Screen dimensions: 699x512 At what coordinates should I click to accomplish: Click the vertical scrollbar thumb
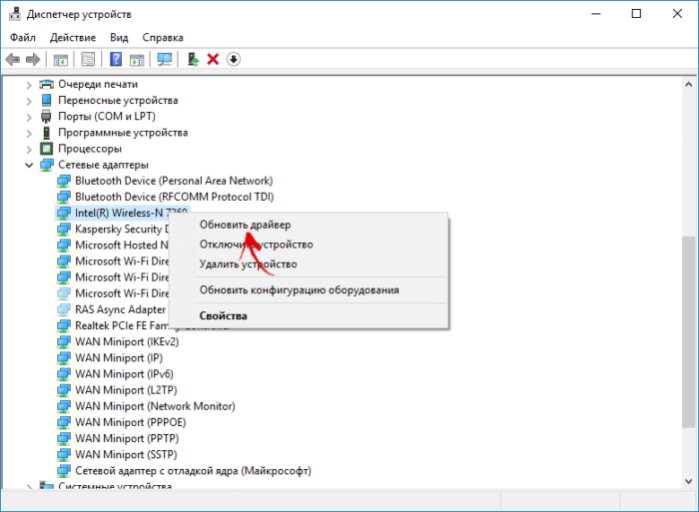tap(688, 332)
